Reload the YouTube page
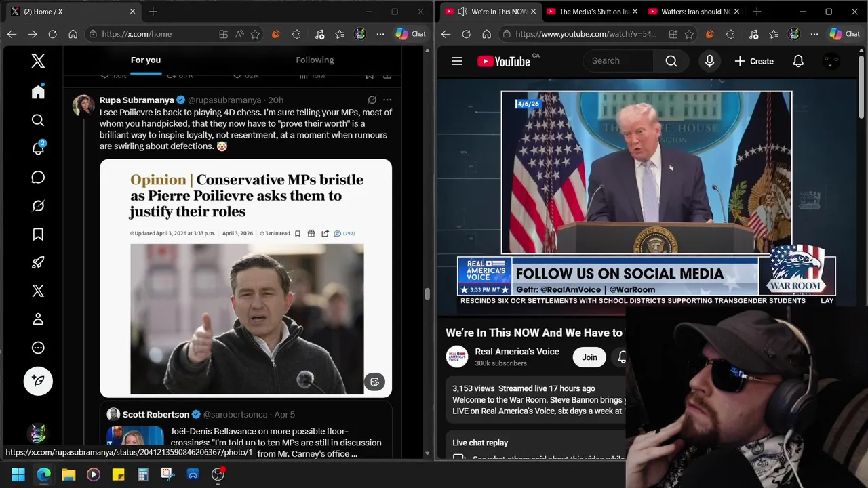 pos(466,34)
